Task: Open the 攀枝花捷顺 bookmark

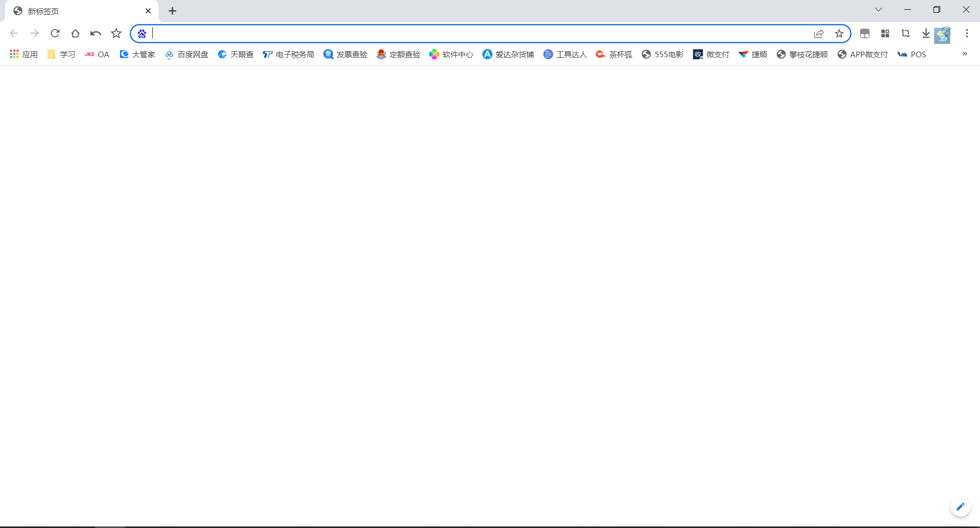Action: 802,54
